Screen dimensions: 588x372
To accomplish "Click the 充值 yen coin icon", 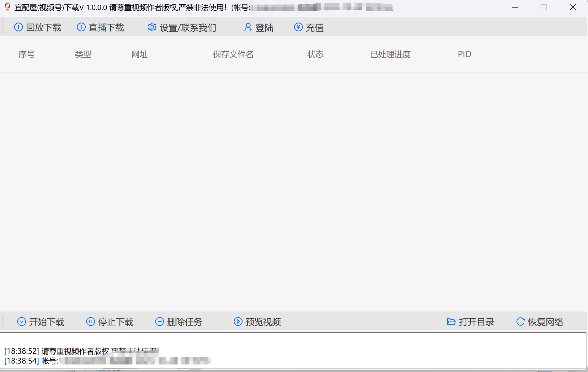I will point(298,27).
